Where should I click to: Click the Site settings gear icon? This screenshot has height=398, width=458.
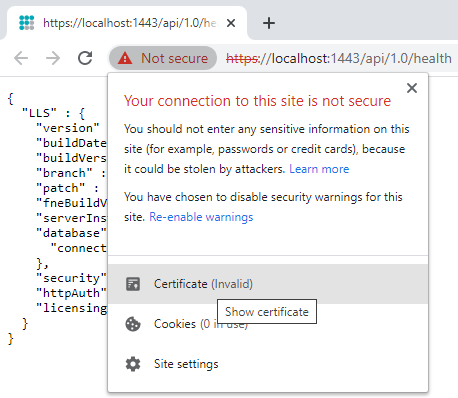tap(133, 364)
